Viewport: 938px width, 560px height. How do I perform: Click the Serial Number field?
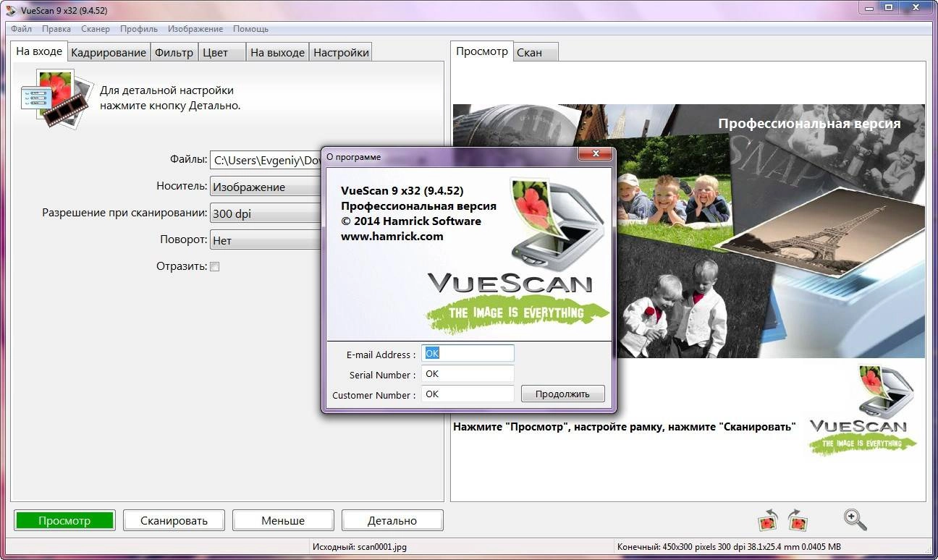pyautogui.click(x=468, y=373)
